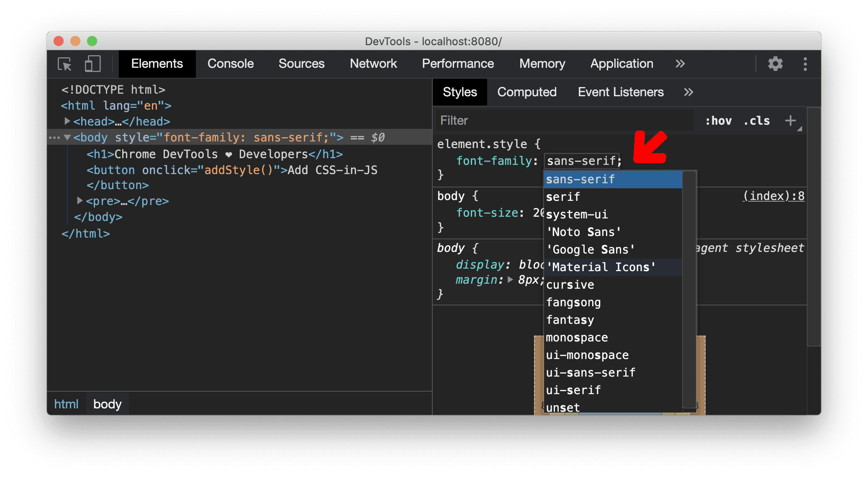Click the inspect element cursor icon
The image size is (868, 477).
[64, 64]
